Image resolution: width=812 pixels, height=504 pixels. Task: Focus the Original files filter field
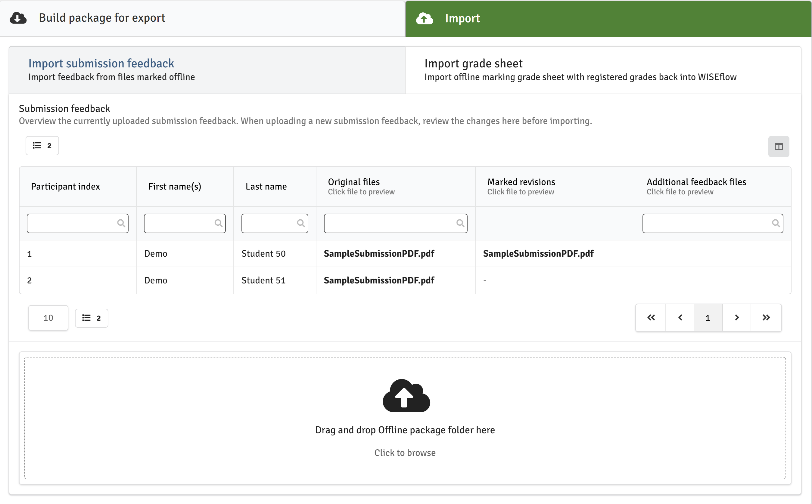tap(396, 223)
